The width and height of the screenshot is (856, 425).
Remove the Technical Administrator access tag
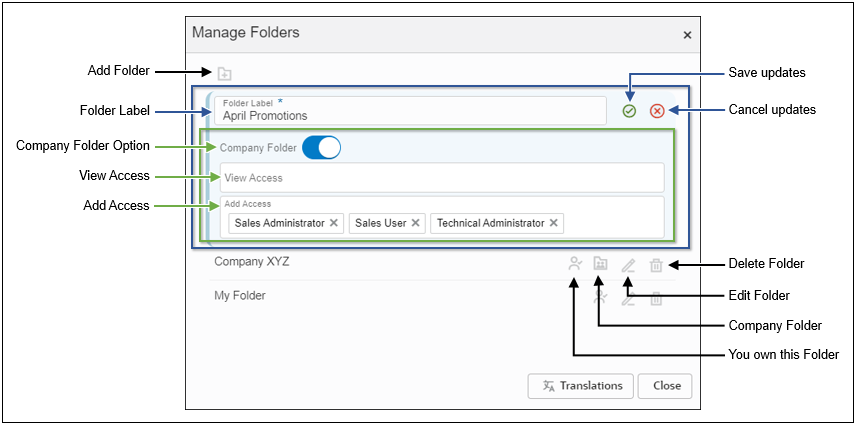(554, 223)
